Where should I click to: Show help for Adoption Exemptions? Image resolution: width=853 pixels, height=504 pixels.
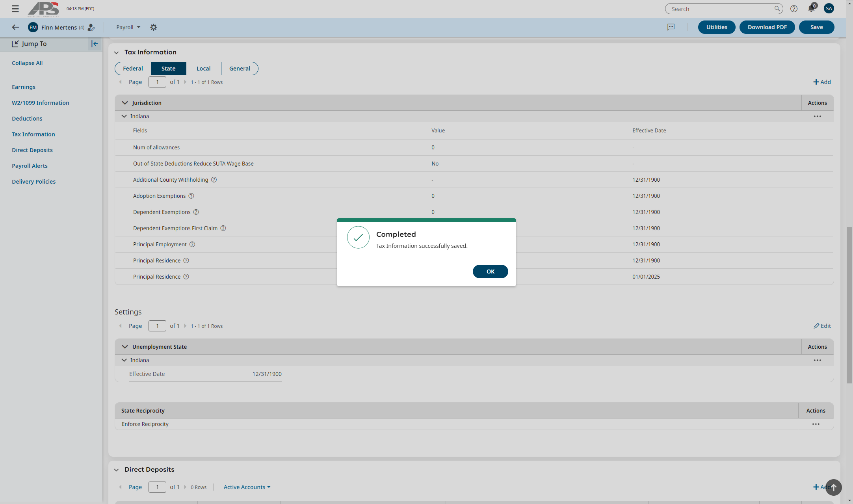(191, 196)
